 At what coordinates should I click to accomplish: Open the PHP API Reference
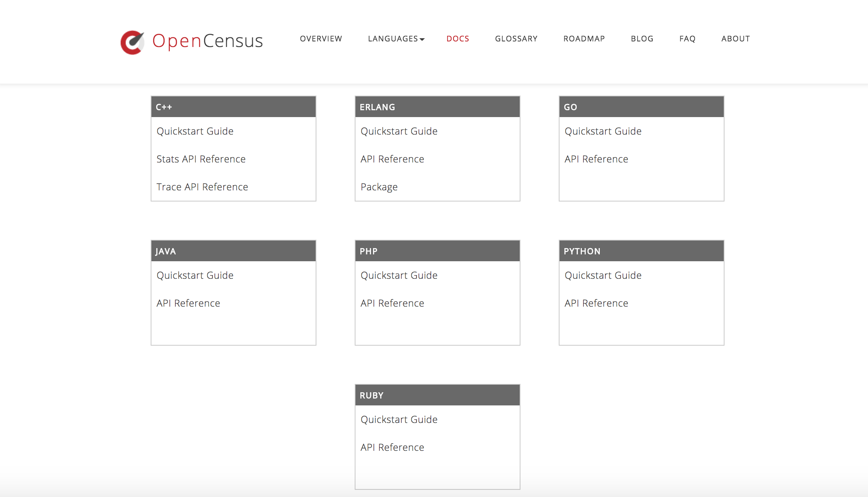392,303
